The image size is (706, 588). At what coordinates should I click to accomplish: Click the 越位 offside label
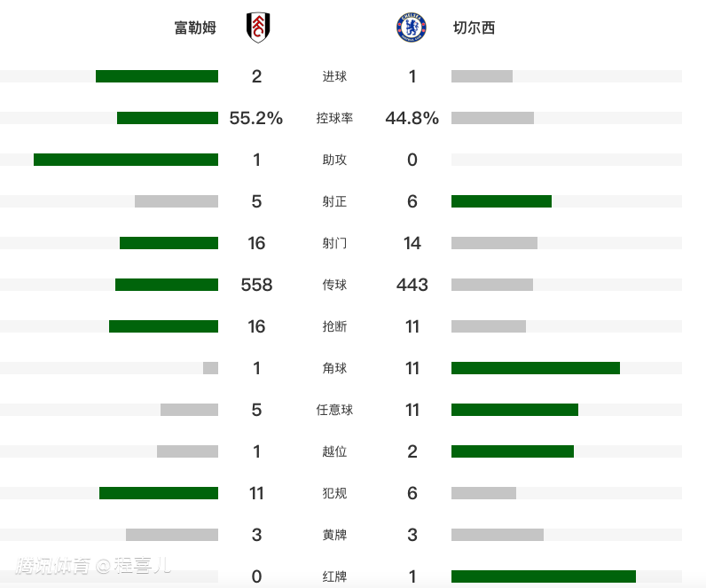(x=334, y=451)
